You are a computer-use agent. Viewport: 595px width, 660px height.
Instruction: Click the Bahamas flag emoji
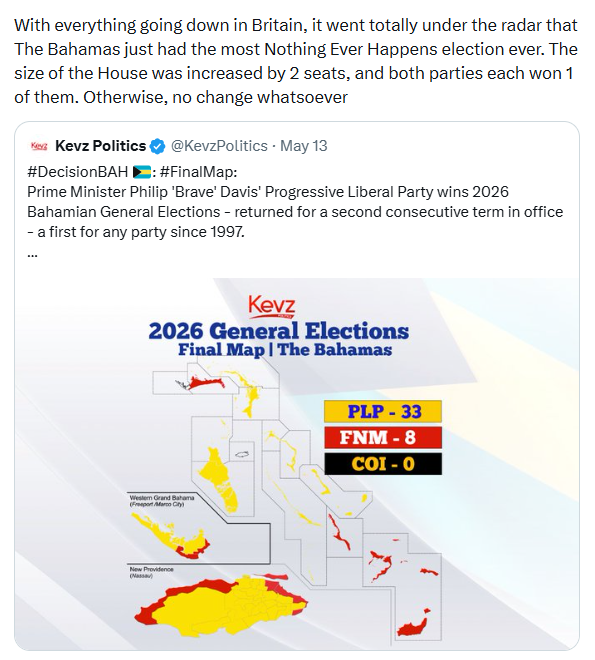(x=142, y=172)
